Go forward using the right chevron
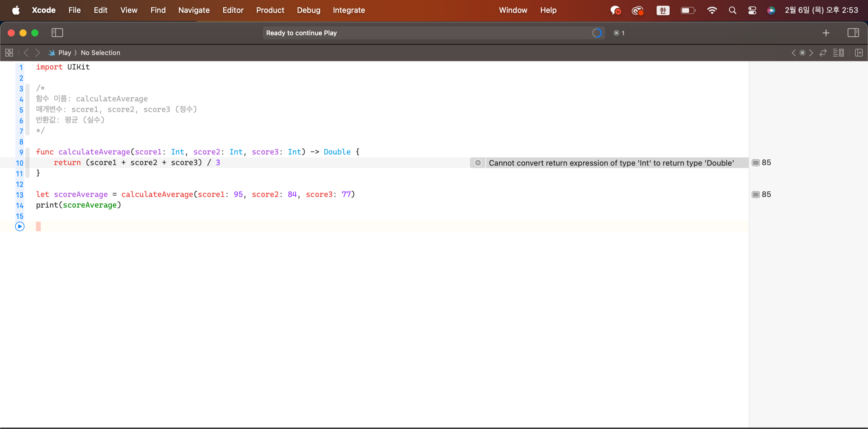Image resolution: width=868 pixels, height=429 pixels. pyautogui.click(x=37, y=53)
